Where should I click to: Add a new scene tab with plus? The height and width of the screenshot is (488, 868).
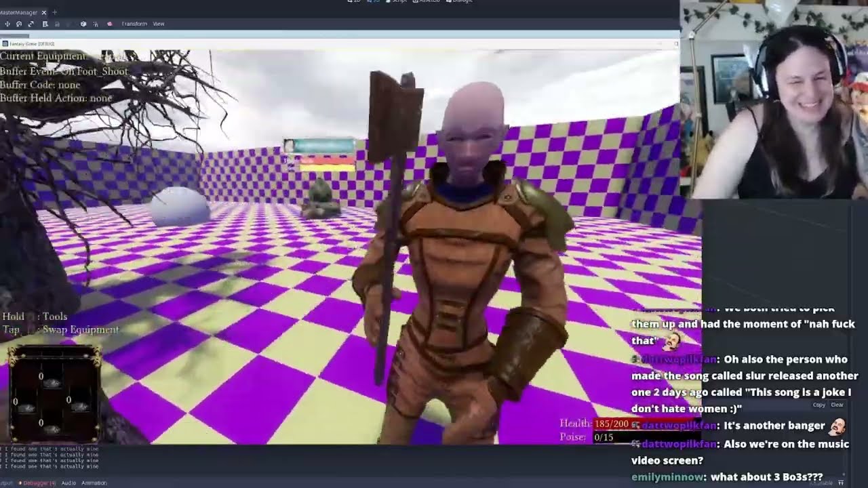pos(55,12)
